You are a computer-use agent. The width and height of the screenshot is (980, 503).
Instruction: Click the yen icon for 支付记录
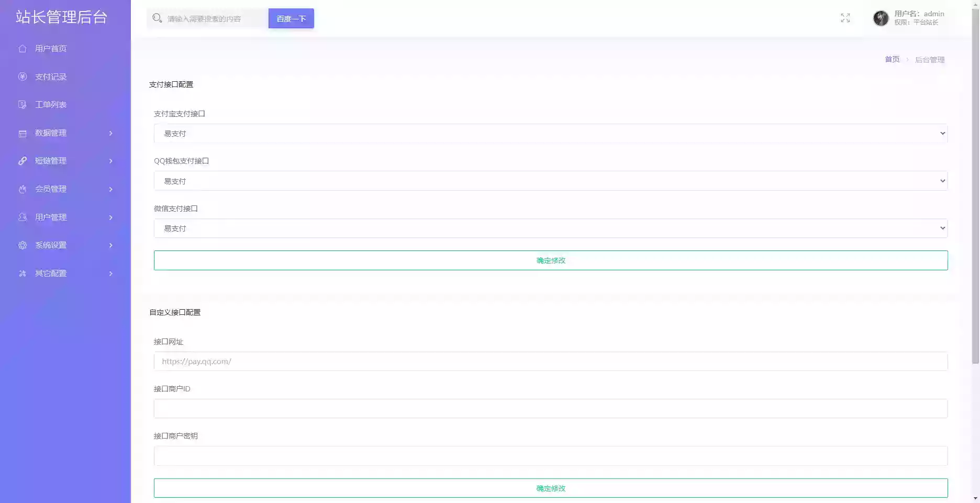(x=23, y=76)
